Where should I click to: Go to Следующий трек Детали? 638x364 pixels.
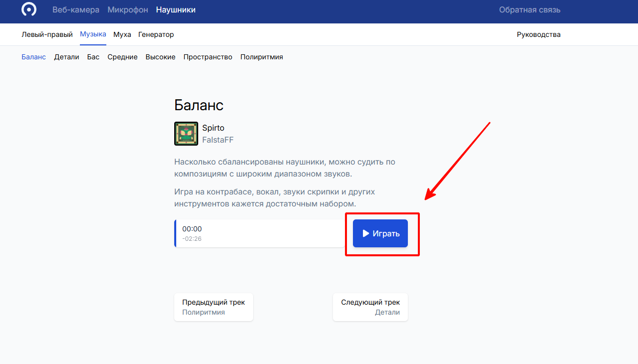point(370,307)
